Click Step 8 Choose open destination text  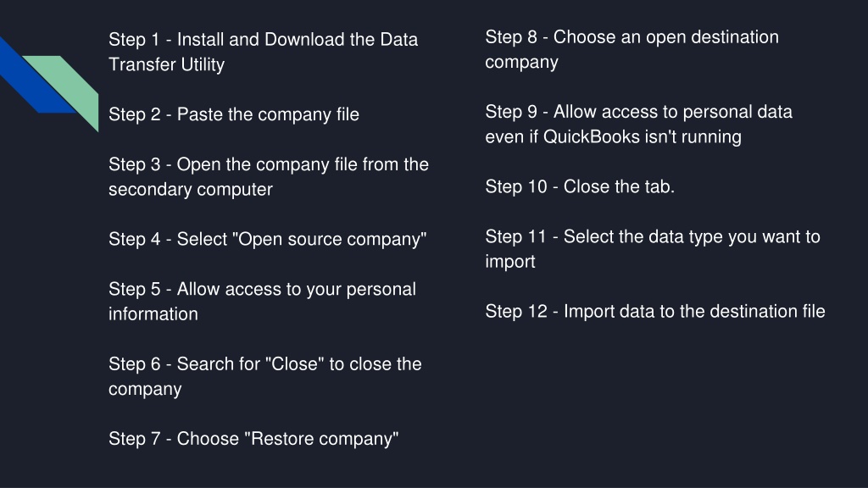pos(632,49)
